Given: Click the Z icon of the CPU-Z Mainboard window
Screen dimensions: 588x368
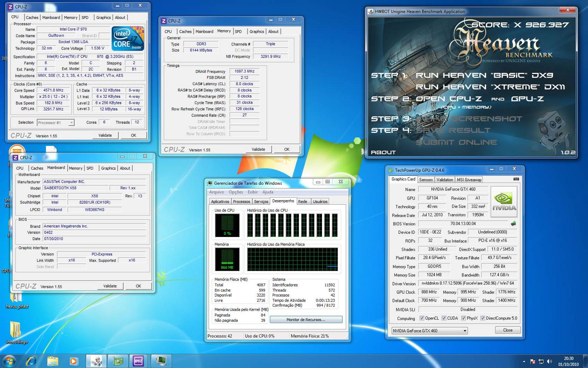Looking at the screenshot, I should pyautogui.click(x=15, y=158).
